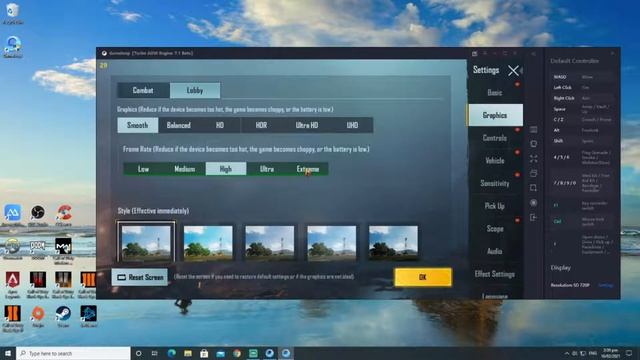Launch DOOM from the desktop

(38, 249)
